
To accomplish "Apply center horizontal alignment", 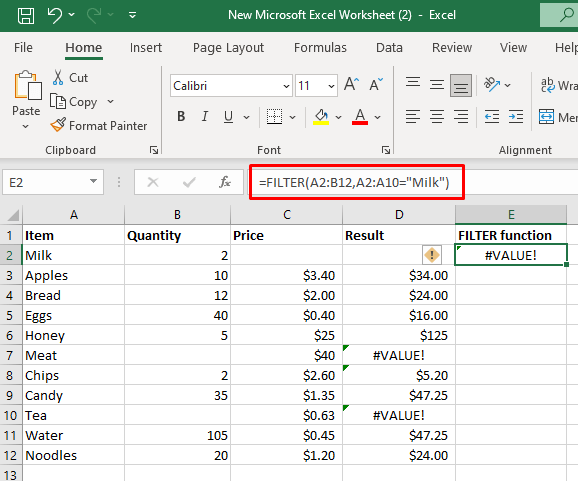I will 437,117.
